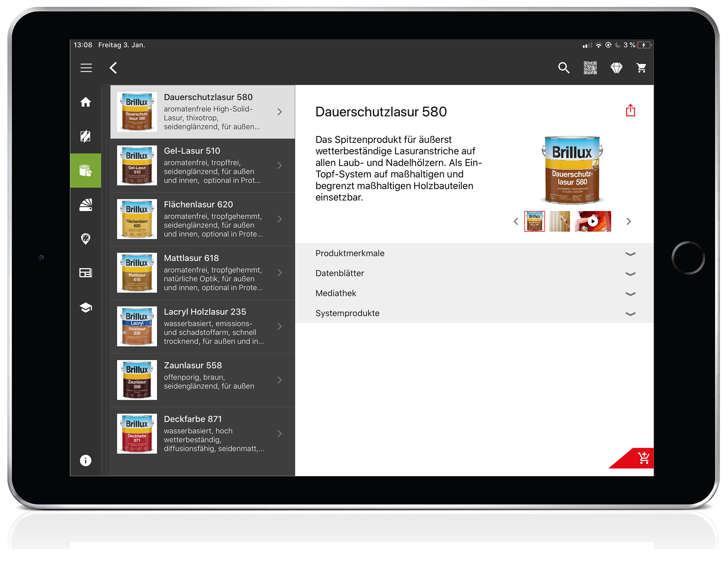Open the hamburger menu
Screen dimensions: 728x582
(86, 68)
